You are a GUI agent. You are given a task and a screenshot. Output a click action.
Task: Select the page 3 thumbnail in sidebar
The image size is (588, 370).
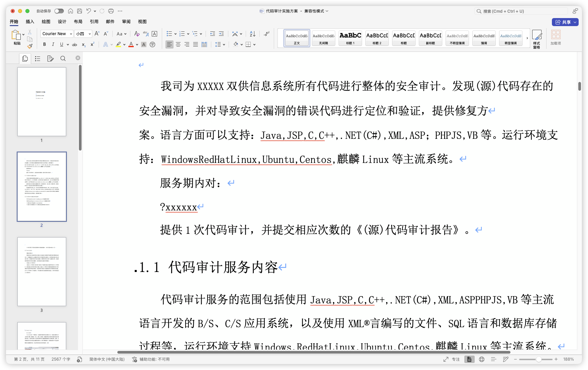pyautogui.click(x=41, y=272)
